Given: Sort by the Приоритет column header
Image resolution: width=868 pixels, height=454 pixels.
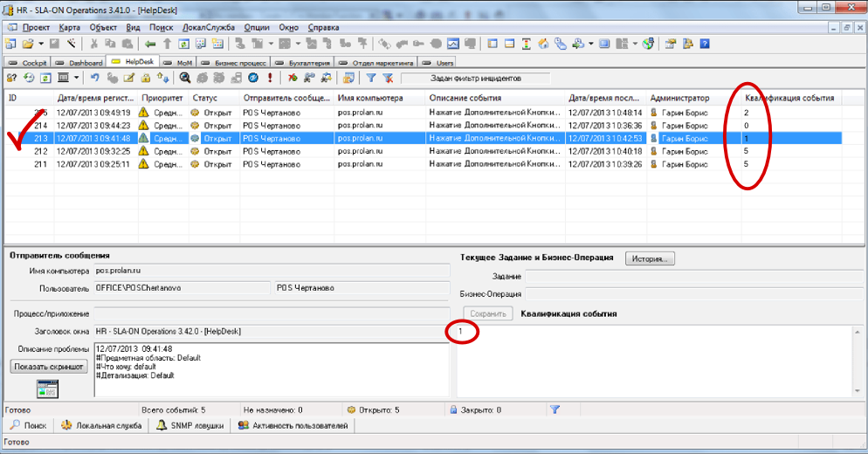Looking at the screenshot, I should 162,98.
